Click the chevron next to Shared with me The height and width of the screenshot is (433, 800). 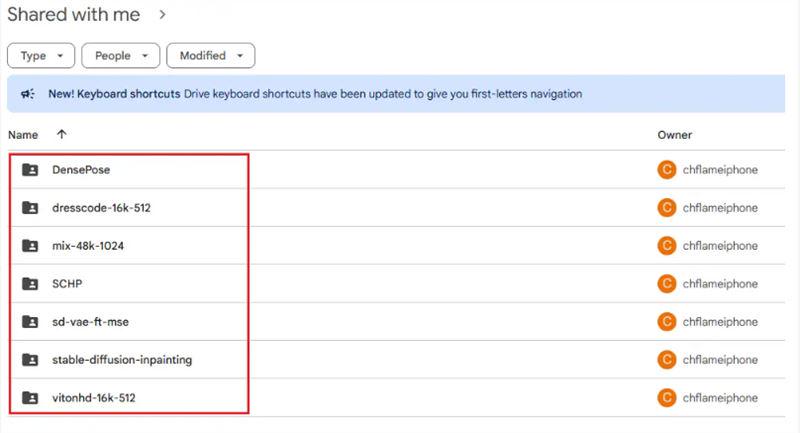click(162, 15)
